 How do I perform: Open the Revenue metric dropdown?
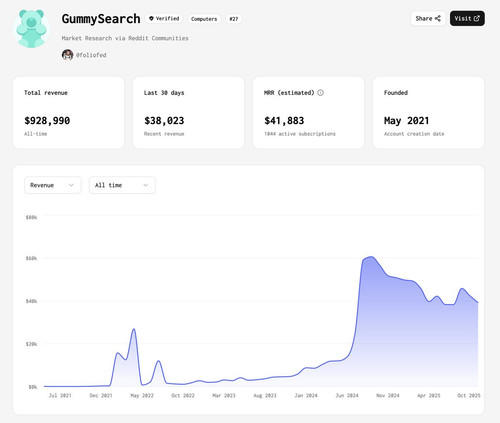point(53,185)
